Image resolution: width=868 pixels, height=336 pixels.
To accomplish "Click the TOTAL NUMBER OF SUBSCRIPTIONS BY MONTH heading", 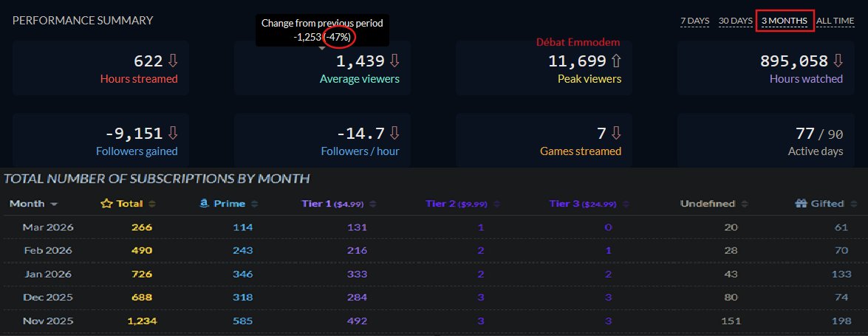I will pyautogui.click(x=157, y=179).
